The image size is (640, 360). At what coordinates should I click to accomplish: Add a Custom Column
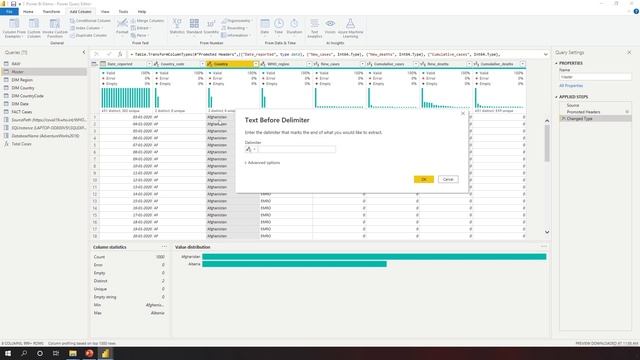click(x=34, y=28)
